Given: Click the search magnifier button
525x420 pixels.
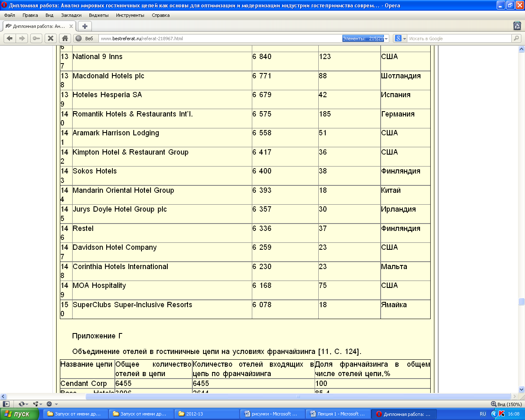Looking at the screenshot, I should pos(516,39).
